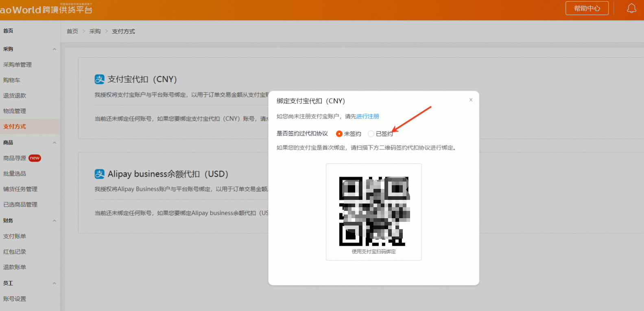Viewport: 644px width, 311px height.
Task: Click the 帮助中心 button
Action: [587, 8]
